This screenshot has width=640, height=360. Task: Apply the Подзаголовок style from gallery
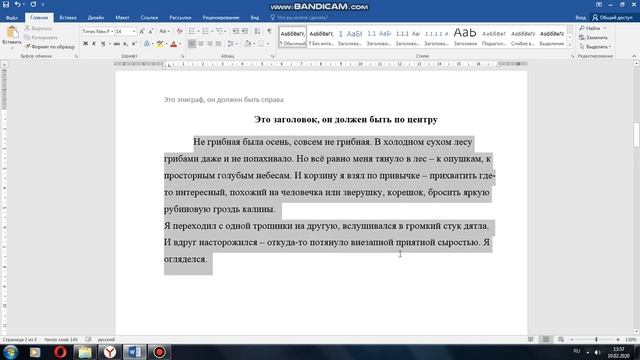click(494, 37)
